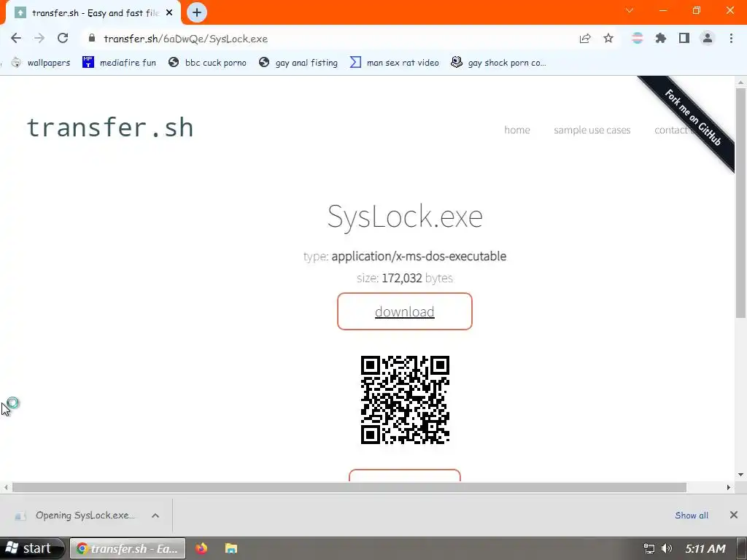Click the QR code image
The width and height of the screenshot is (747, 560).
pos(405,400)
